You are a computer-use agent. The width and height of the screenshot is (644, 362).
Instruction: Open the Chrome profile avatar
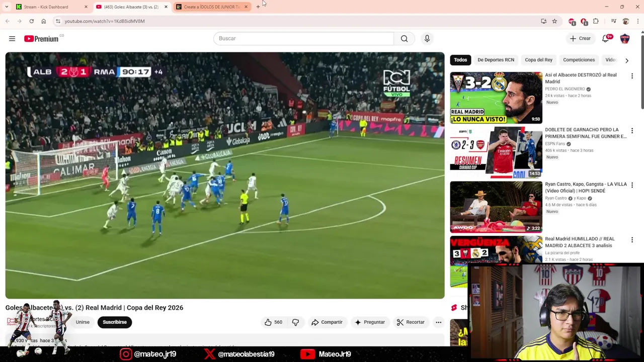point(625,21)
